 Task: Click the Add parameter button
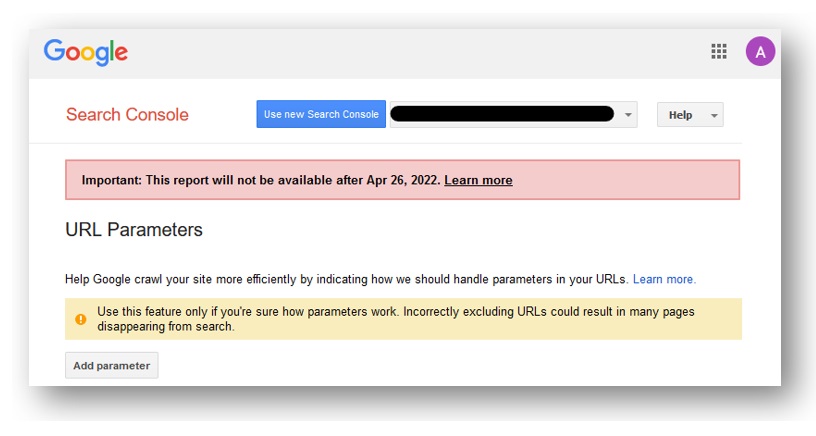[111, 365]
